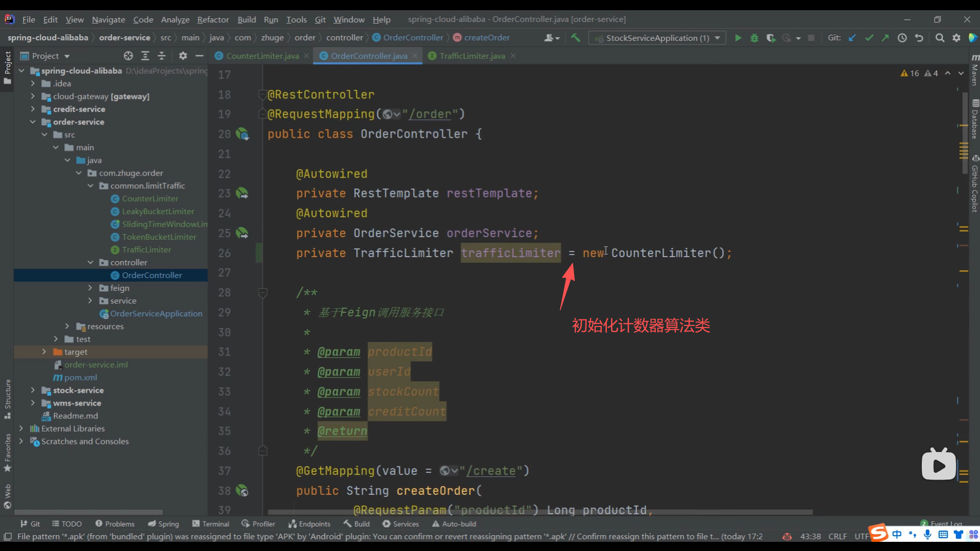The width and height of the screenshot is (980, 551).
Task: Open TokenBucketLimiter in project tree
Action: click(x=159, y=237)
